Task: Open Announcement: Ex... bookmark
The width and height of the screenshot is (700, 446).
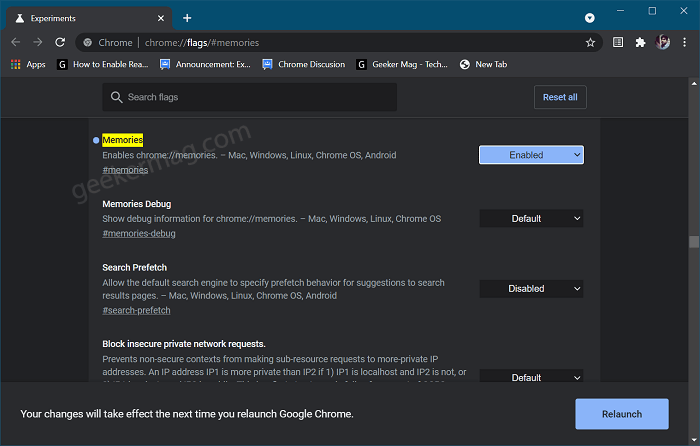Action: (x=205, y=64)
